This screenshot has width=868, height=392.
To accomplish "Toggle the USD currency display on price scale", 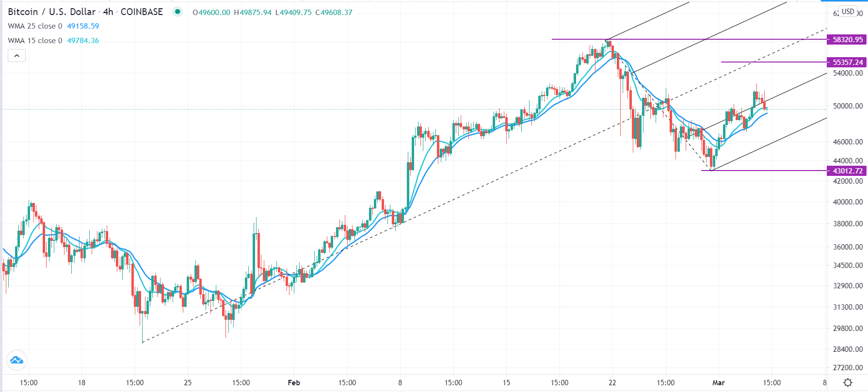I will coord(848,11).
